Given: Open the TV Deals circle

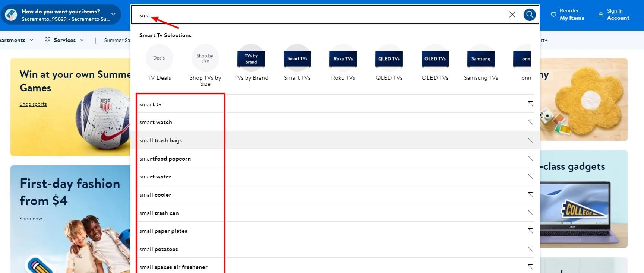Looking at the screenshot, I should tap(159, 58).
